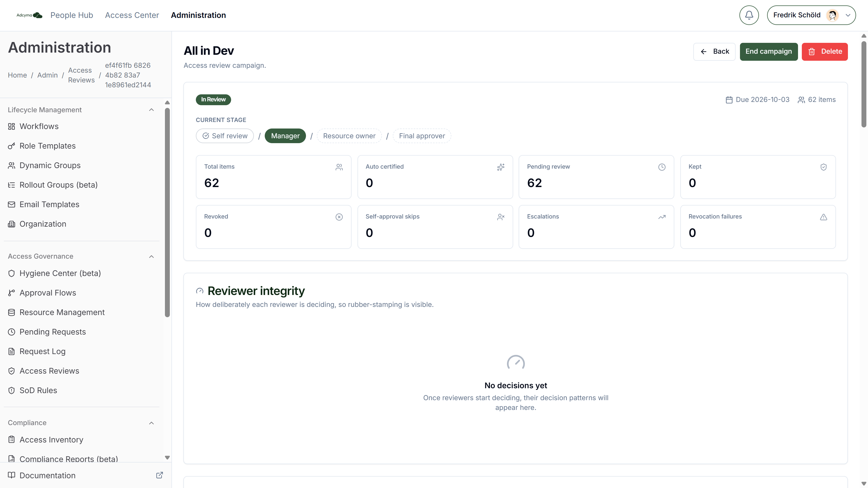Collapse the Lifecycle Management section
Screen dimensions: 868x488
click(151, 110)
